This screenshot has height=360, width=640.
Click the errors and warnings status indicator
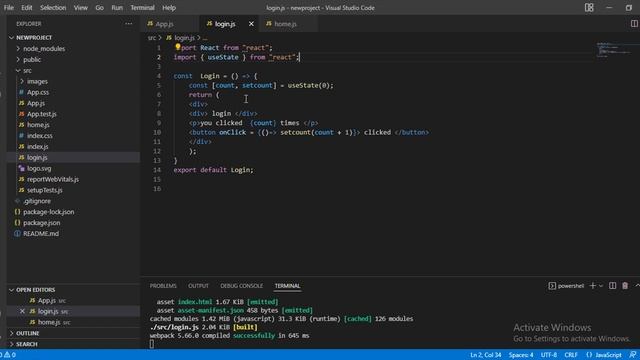coord(8,355)
